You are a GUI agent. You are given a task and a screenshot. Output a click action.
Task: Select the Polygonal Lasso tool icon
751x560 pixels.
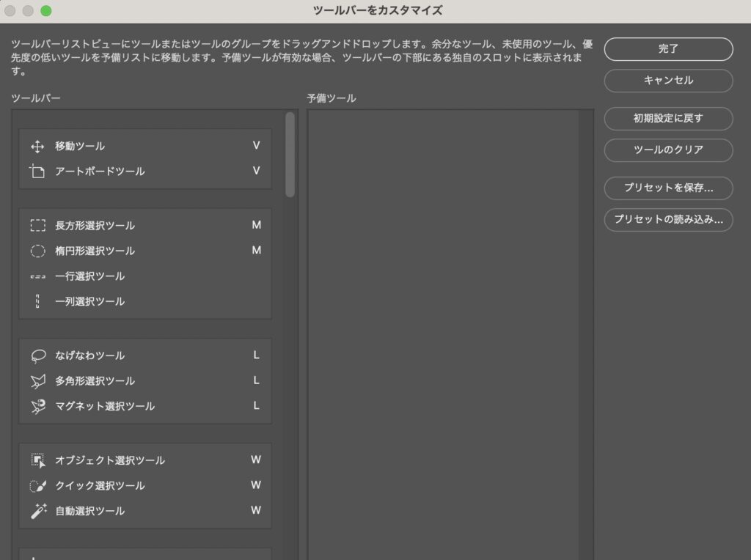pos(37,381)
